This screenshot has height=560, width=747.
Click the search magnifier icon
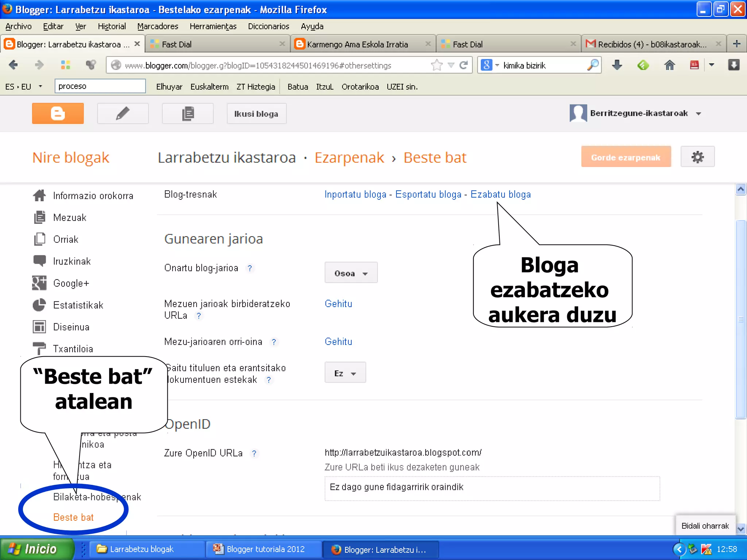click(593, 65)
